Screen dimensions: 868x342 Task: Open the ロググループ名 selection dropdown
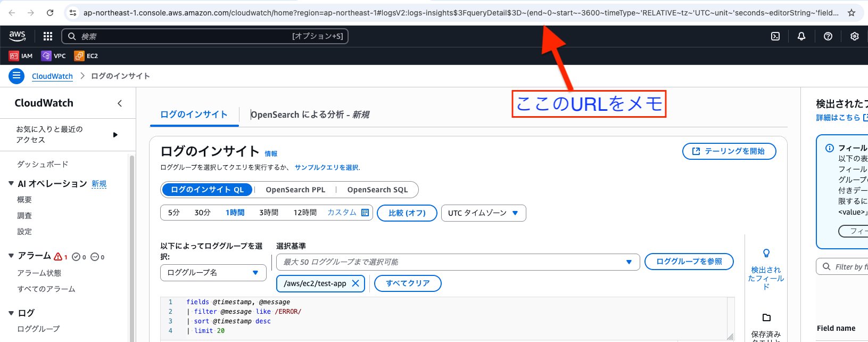pyautogui.click(x=213, y=273)
